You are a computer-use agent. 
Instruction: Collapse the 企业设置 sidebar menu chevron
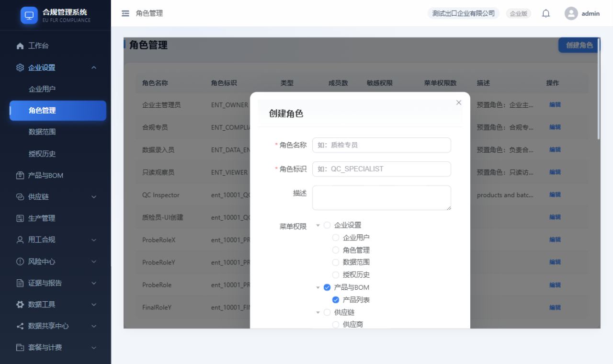click(94, 68)
